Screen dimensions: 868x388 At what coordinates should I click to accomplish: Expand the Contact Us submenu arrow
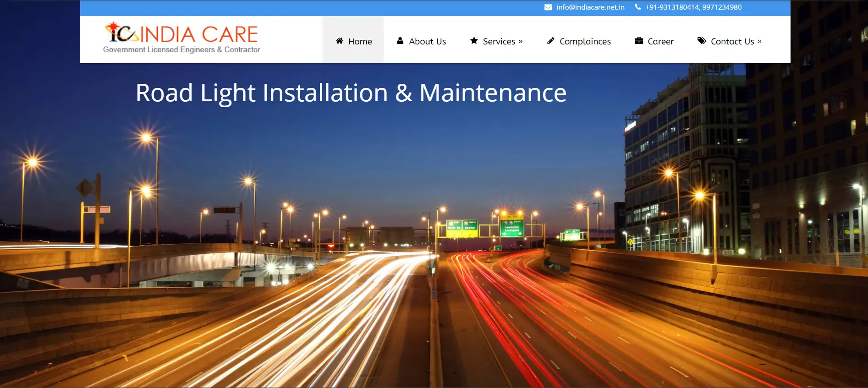point(759,41)
